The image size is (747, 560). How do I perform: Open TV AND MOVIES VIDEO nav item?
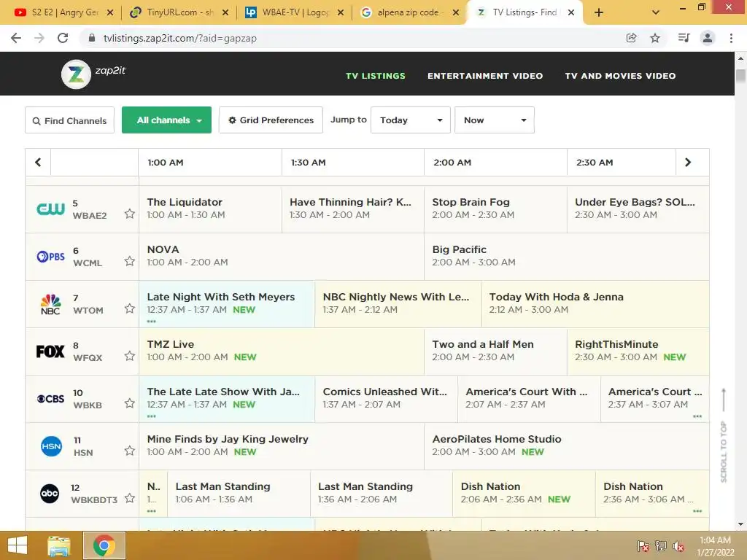click(620, 76)
